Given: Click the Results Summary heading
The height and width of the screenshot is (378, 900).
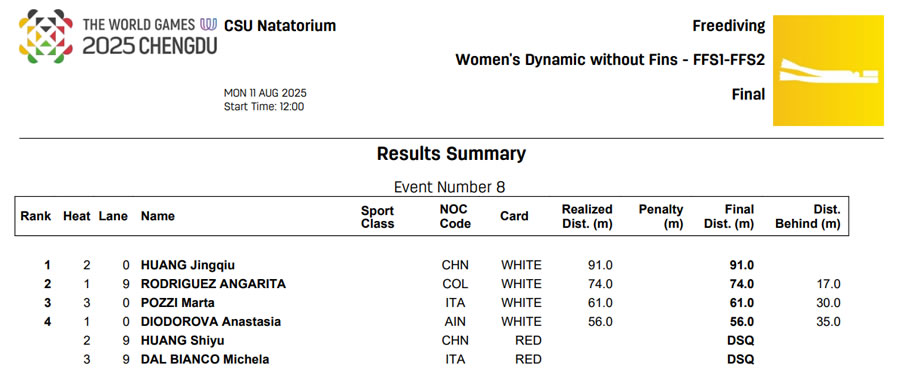Looking at the screenshot, I should (451, 154).
